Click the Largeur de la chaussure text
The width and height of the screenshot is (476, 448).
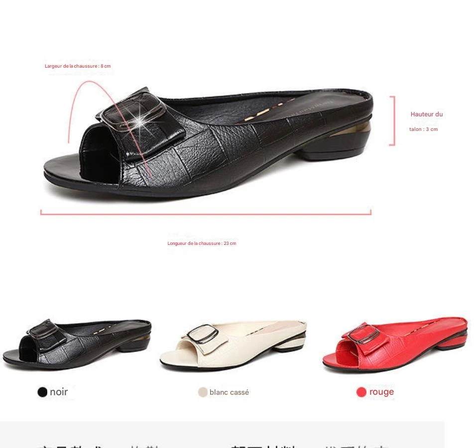pyautogui.click(x=78, y=66)
